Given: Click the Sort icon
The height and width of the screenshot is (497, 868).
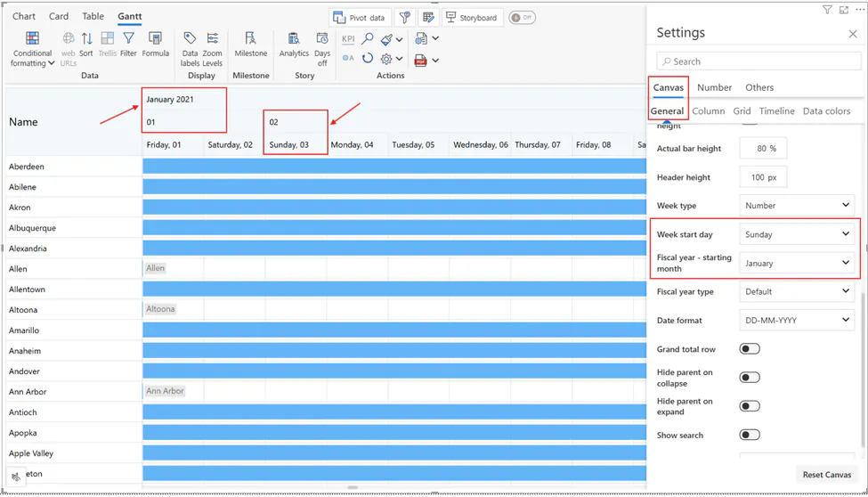Looking at the screenshot, I should [86, 40].
